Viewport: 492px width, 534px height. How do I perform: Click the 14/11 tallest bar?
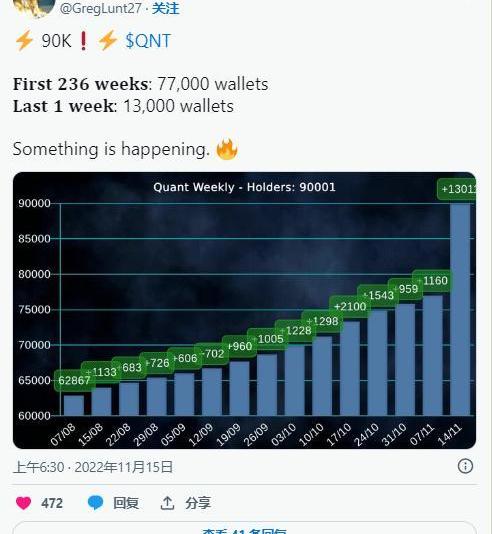pos(460,309)
